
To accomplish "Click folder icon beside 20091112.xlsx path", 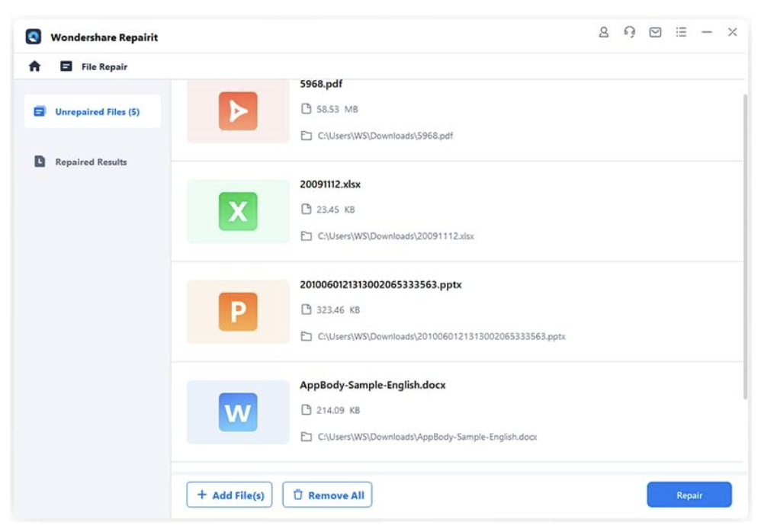I will (x=307, y=236).
